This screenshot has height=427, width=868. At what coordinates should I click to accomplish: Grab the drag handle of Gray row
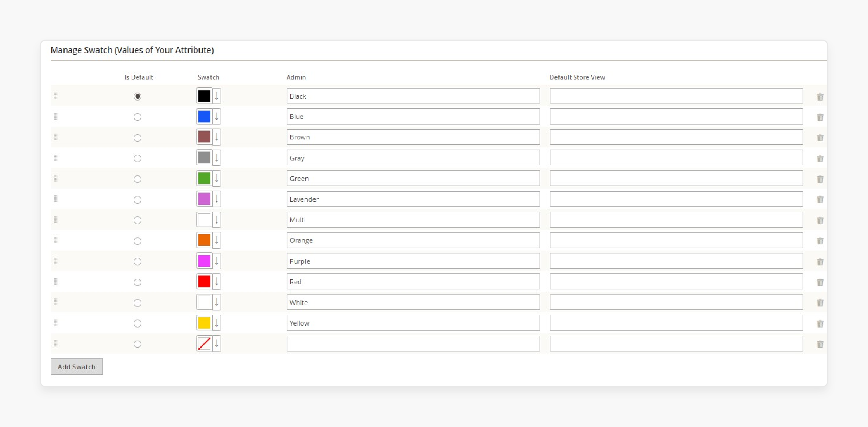56,158
